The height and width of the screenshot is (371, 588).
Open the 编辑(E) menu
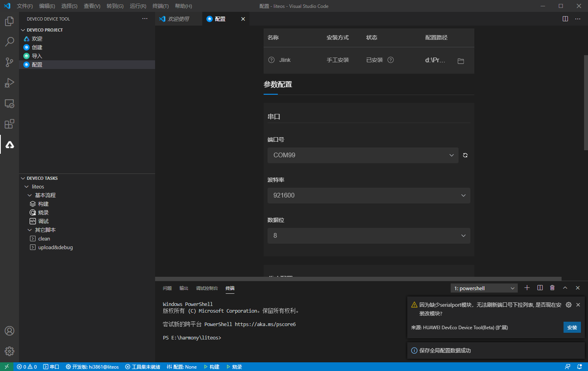(x=47, y=6)
